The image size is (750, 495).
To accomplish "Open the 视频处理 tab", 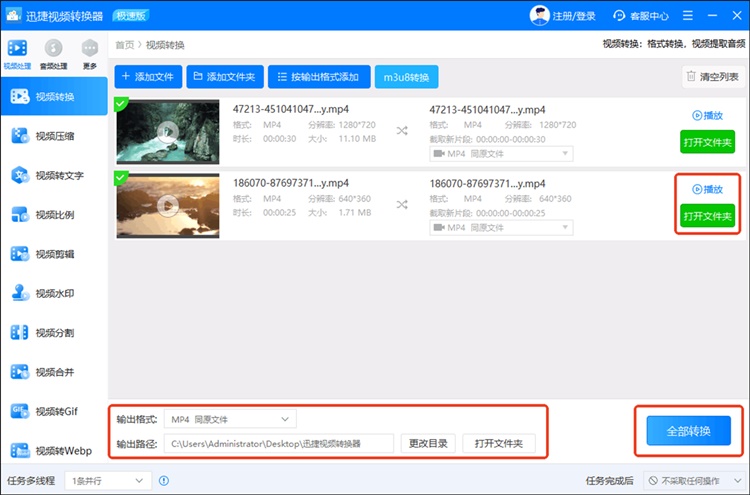I will click(17, 54).
